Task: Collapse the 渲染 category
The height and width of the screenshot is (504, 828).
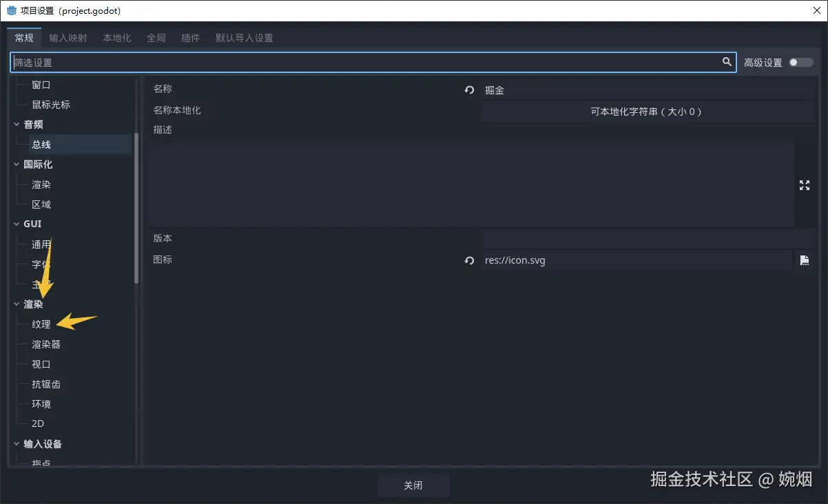Action: point(17,304)
